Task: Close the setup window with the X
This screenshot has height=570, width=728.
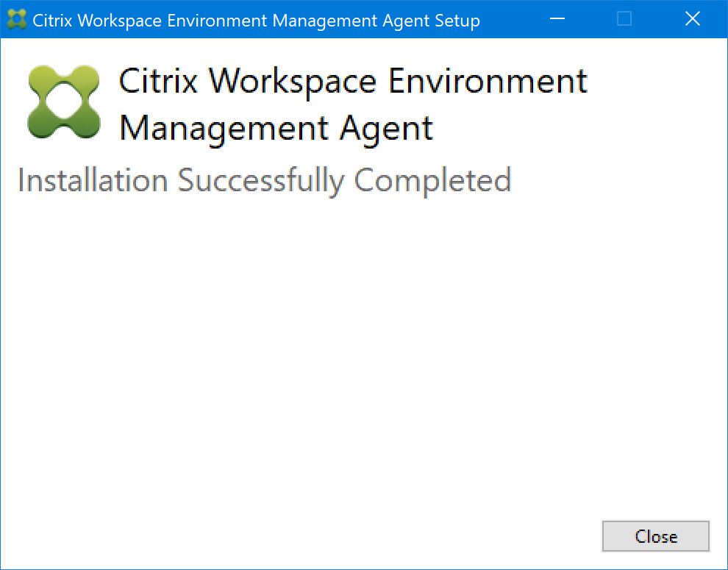Action: (x=692, y=19)
